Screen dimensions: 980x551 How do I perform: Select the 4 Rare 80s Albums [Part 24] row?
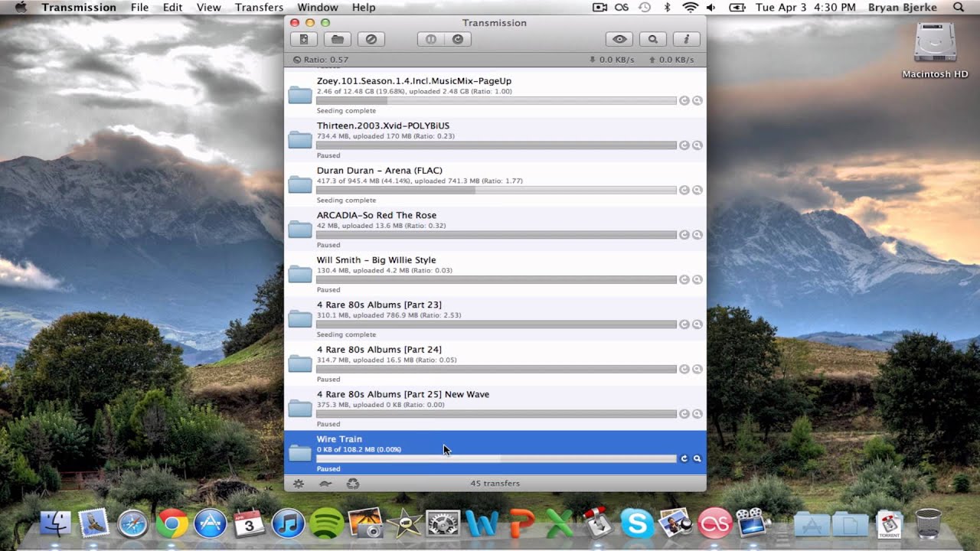pyautogui.click(x=495, y=364)
